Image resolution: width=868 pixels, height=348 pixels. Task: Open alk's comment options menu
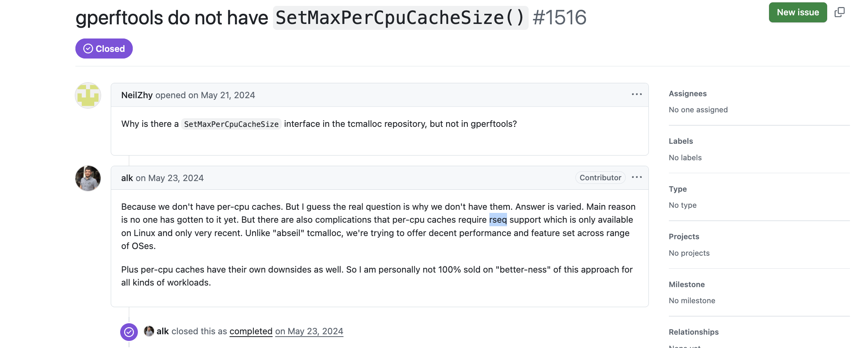click(637, 177)
